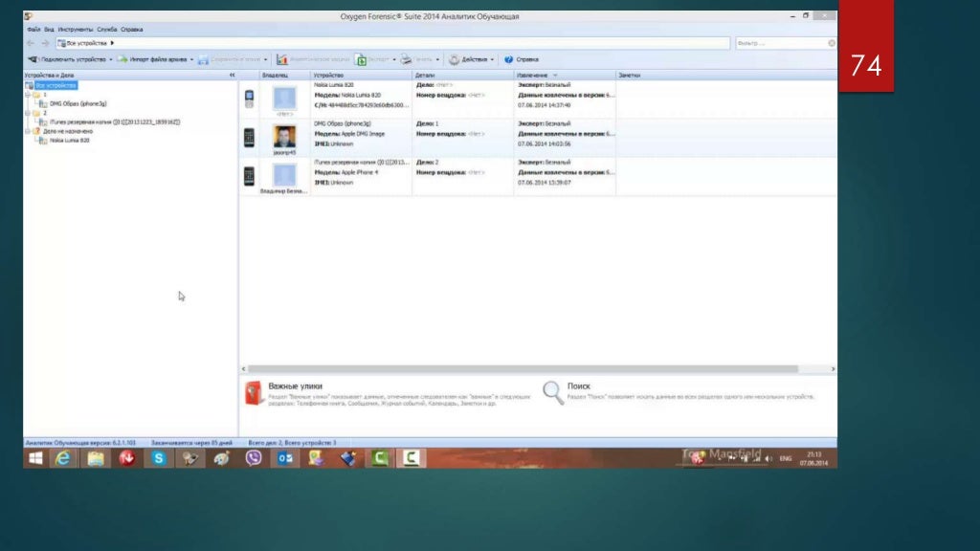
Task: Select DMG Образ (iphone3g) tree item
Action: pyautogui.click(x=78, y=103)
